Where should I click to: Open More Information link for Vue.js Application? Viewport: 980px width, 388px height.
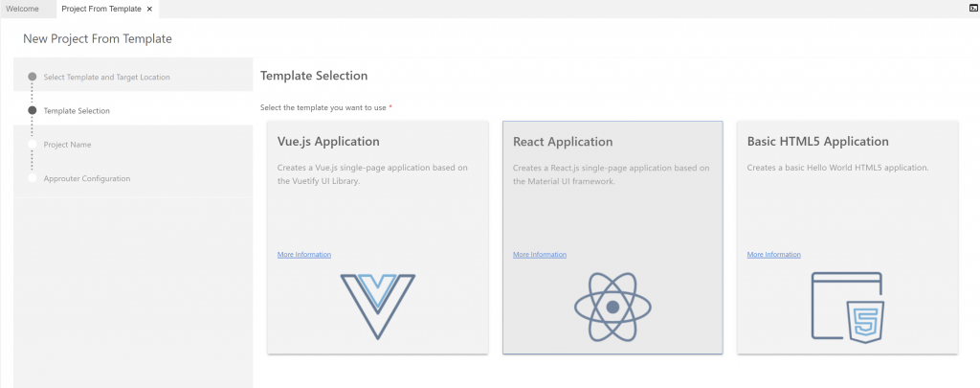303,255
